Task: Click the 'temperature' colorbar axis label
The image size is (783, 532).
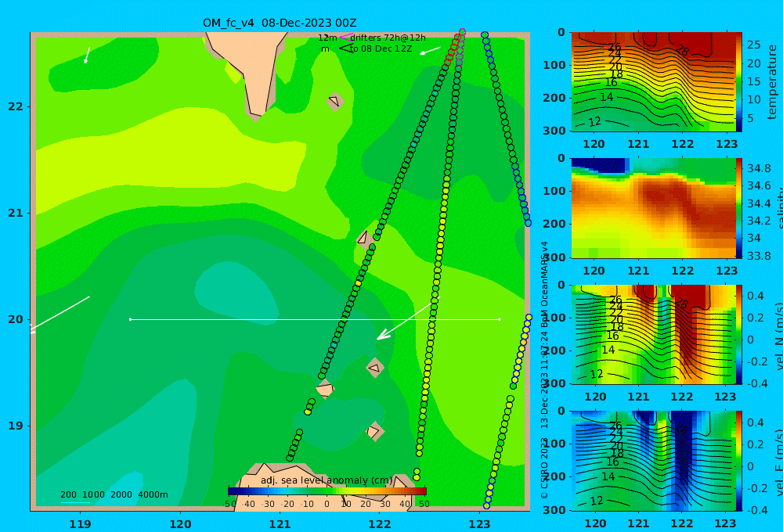Action: (x=772, y=82)
